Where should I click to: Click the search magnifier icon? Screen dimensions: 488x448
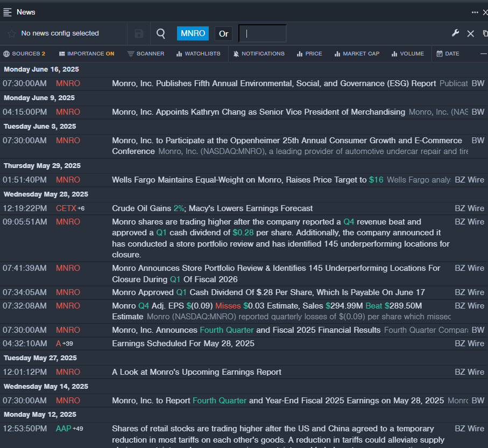point(160,33)
